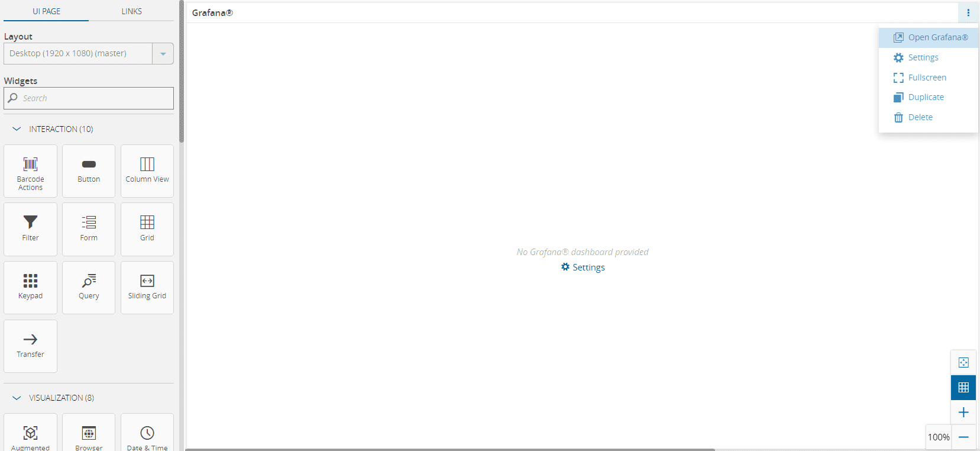Click the fit-to-screen canvas icon
980x451 pixels.
(x=963, y=363)
